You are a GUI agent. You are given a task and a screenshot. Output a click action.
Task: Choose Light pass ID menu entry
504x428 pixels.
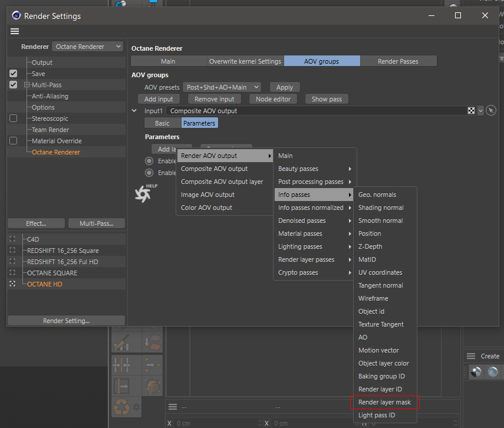pos(385,415)
